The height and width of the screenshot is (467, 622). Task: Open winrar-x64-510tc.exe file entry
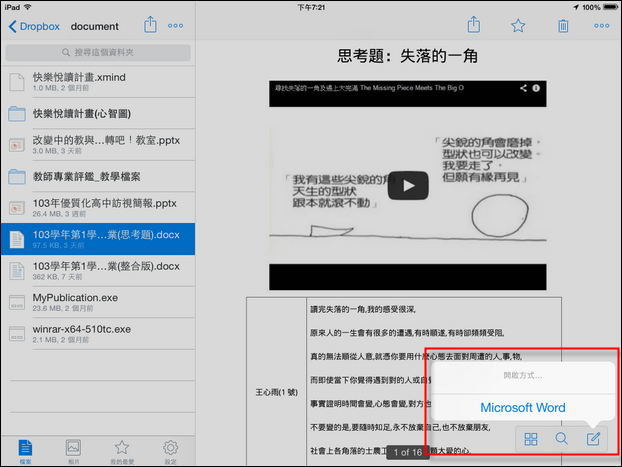click(x=98, y=334)
